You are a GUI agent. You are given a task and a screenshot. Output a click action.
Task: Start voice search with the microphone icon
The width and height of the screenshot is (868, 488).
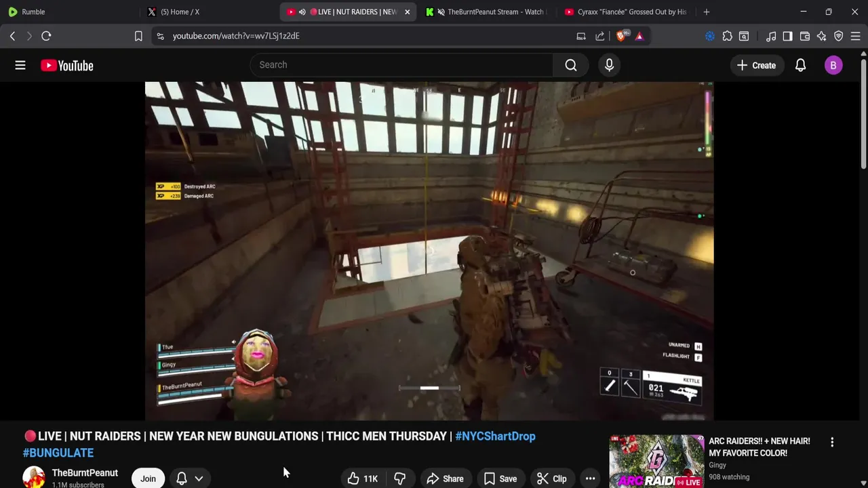(609, 65)
